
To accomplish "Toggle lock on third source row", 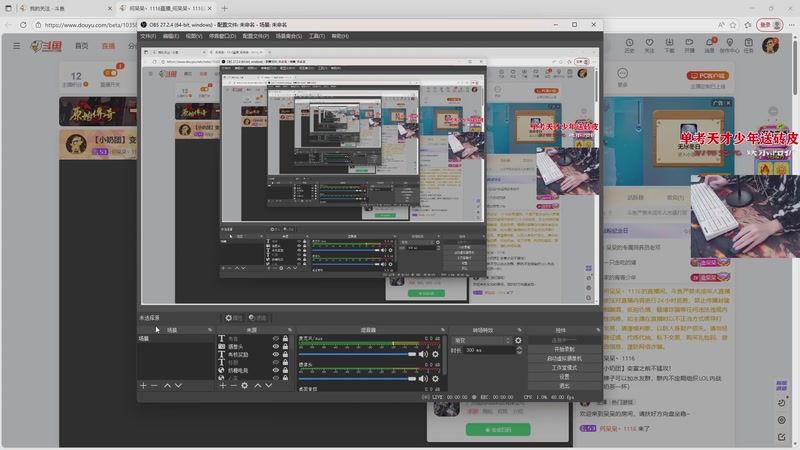I will point(285,354).
